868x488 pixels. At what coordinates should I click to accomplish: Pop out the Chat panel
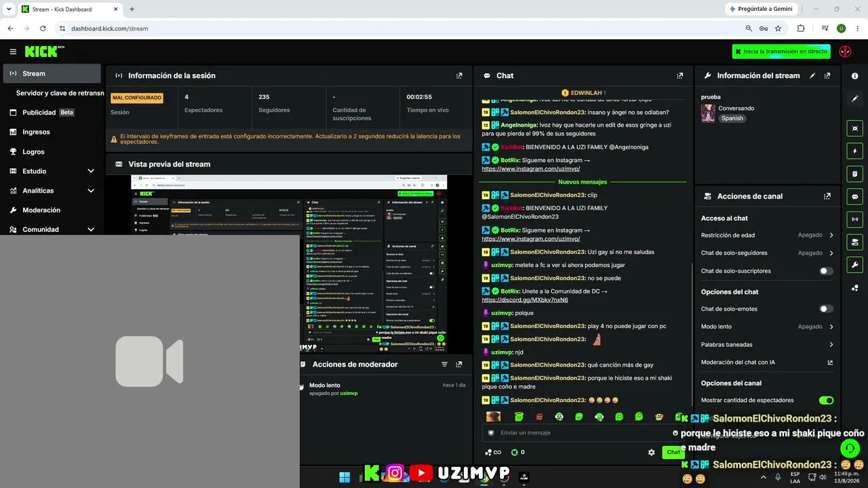coord(680,76)
